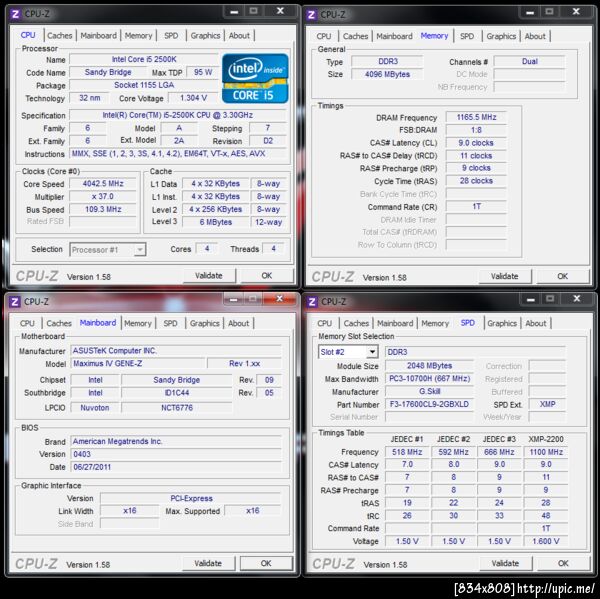
Task: Click the processor Name field Intel Core i5 2500K
Action: [144, 59]
